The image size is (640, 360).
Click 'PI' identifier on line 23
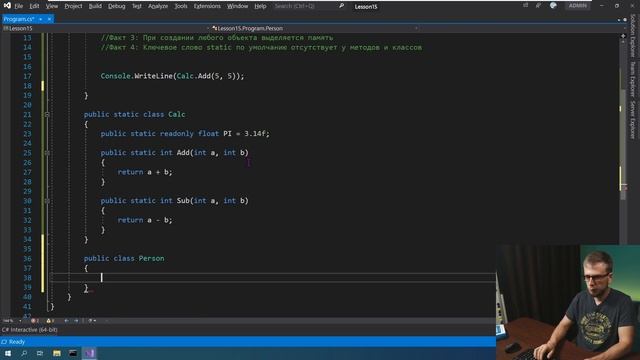(227, 134)
